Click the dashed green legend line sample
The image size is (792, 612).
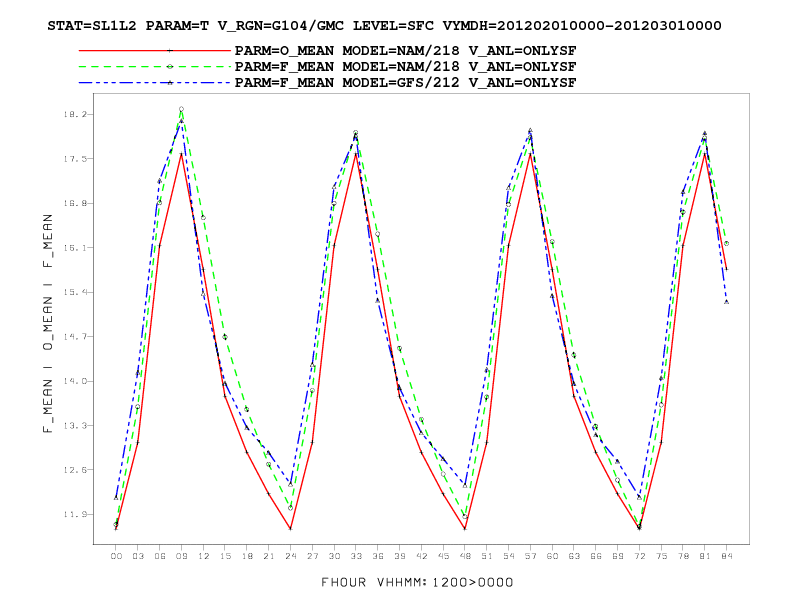point(155,67)
